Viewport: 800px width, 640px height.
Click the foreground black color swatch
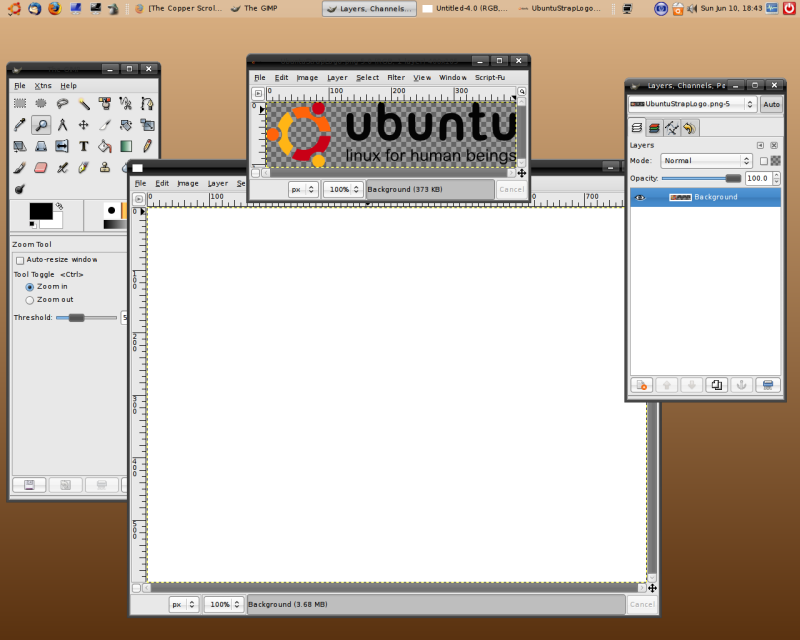tap(41, 211)
